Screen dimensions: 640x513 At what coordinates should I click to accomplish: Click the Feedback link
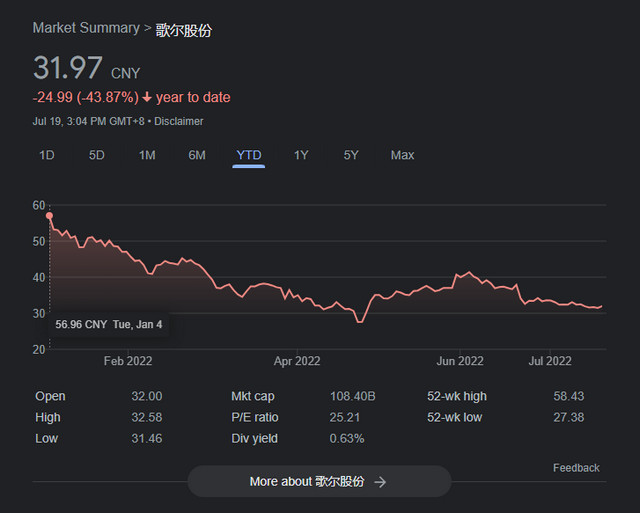[x=576, y=468]
